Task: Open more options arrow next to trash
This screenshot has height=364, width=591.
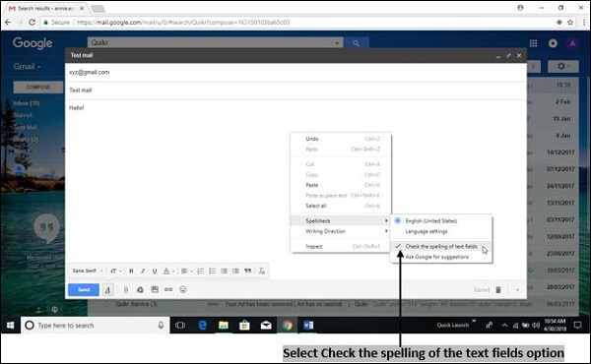Action: tap(517, 290)
